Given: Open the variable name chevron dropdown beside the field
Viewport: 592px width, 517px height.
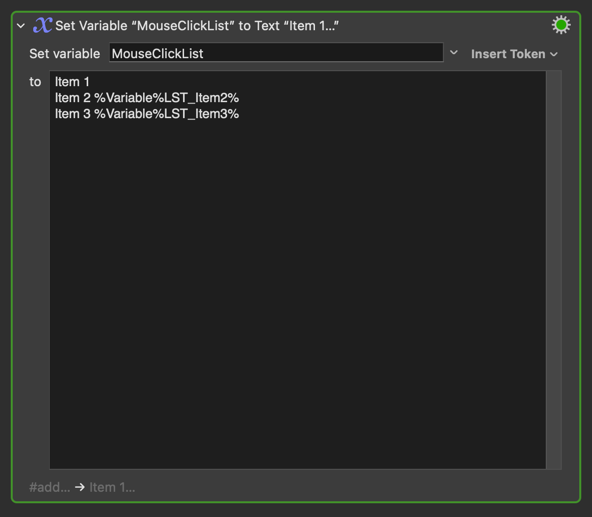Looking at the screenshot, I should pyautogui.click(x=454, y=53).
